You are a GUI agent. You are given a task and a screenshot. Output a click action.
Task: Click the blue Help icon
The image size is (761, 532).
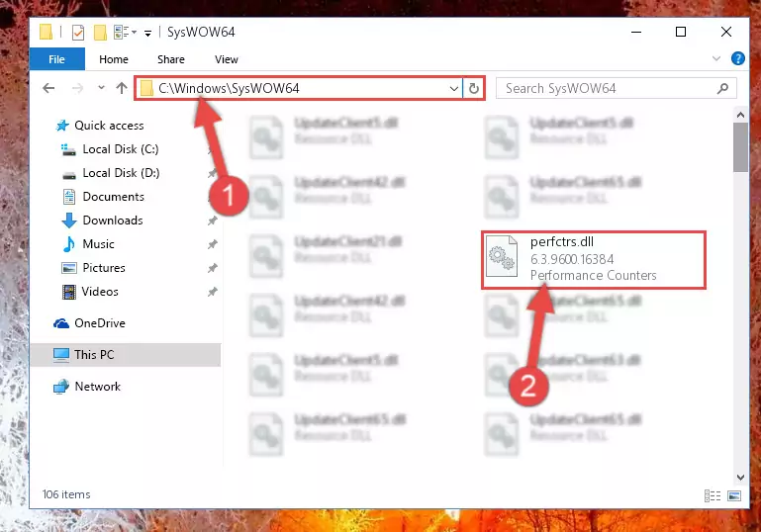737,58
